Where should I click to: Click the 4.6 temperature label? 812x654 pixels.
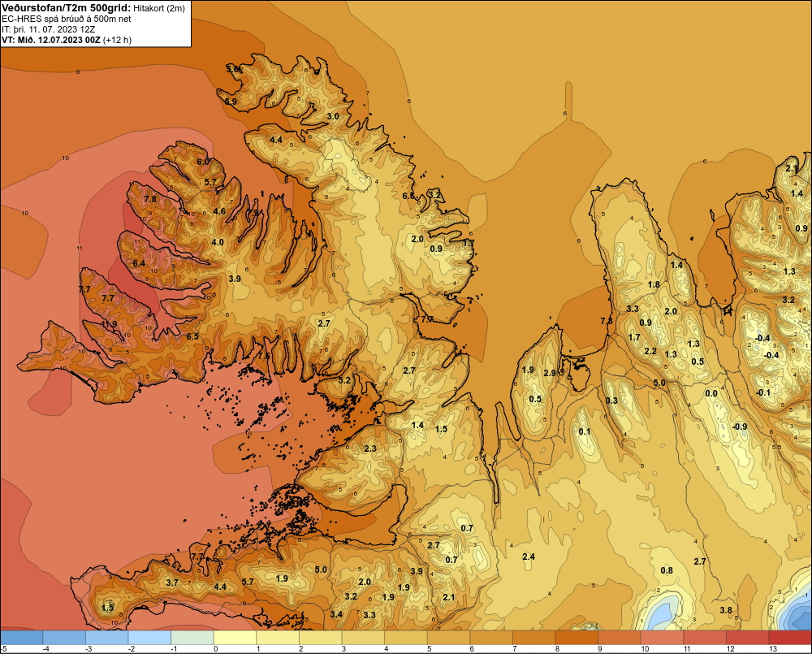[x=219, y=211]
